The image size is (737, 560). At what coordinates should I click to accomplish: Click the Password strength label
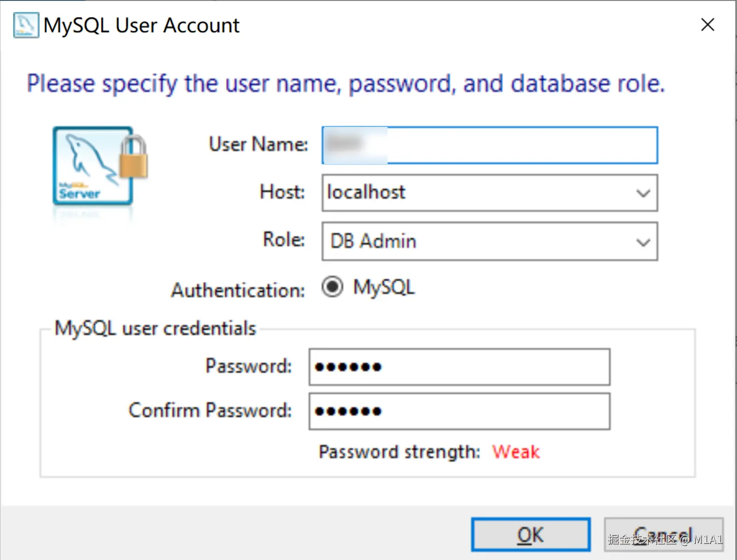399,452
